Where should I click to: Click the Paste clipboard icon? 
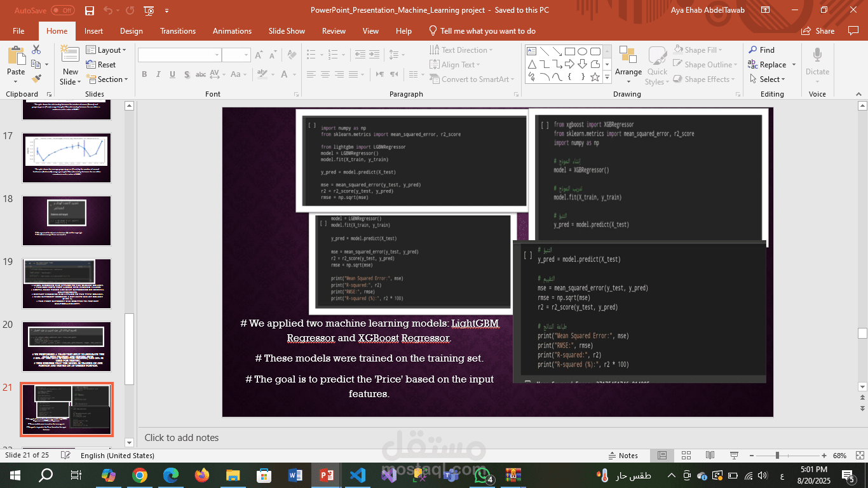point(16,55)
